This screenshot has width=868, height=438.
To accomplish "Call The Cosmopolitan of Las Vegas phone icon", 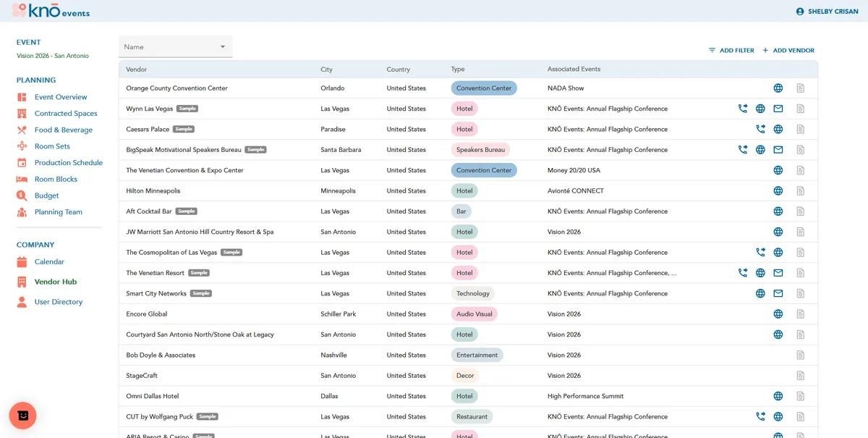I will pos(760,253).
